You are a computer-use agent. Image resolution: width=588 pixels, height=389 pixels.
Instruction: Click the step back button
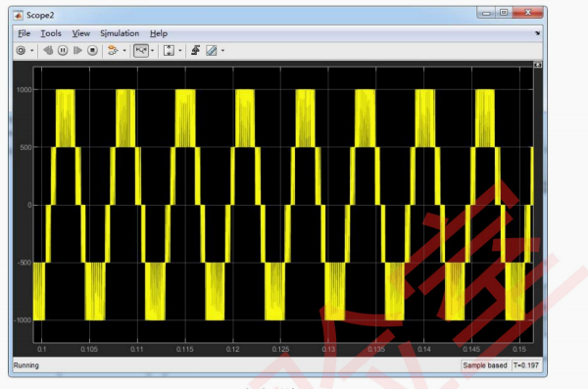pos(48,50)
